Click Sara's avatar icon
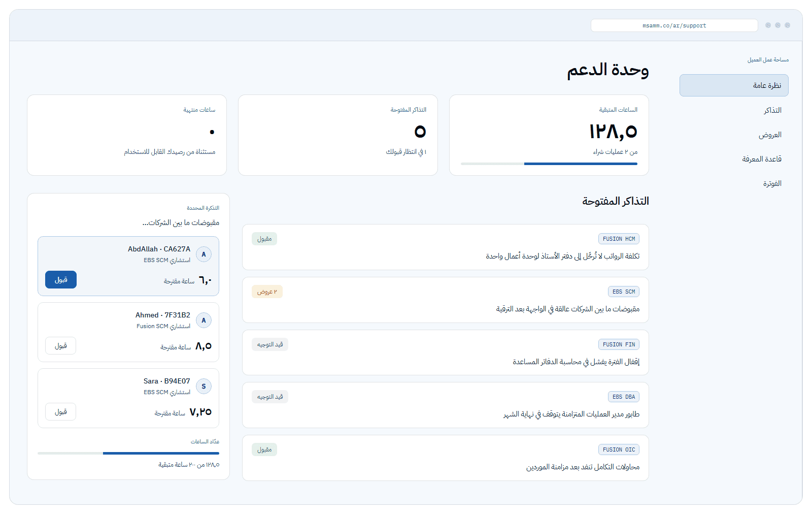This screenshot has height=514, width=812. tap(204, 387)
